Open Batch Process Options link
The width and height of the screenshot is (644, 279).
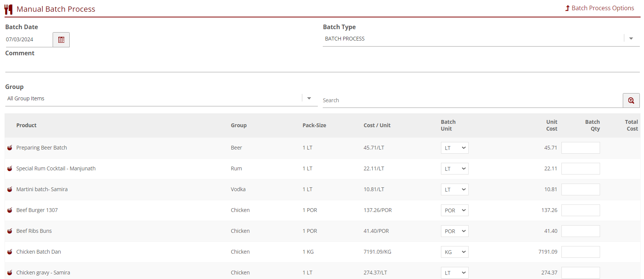point(599,8)
